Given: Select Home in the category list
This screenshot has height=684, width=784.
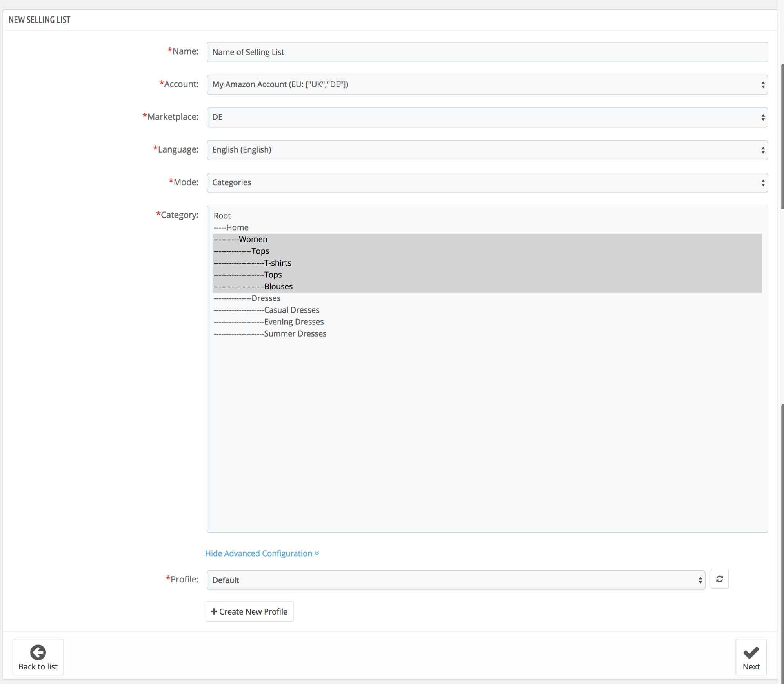Looking at the screenshot, I should (x=487, y=227).
